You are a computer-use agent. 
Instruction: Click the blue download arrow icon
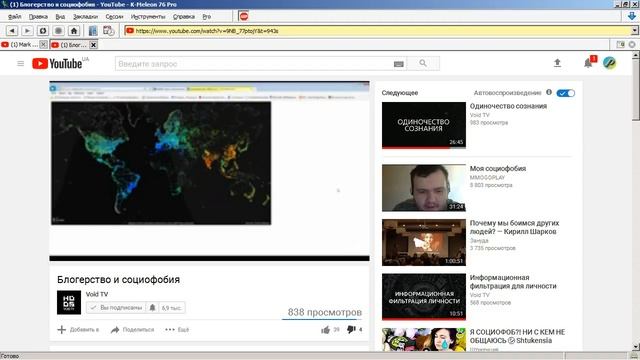631,16
